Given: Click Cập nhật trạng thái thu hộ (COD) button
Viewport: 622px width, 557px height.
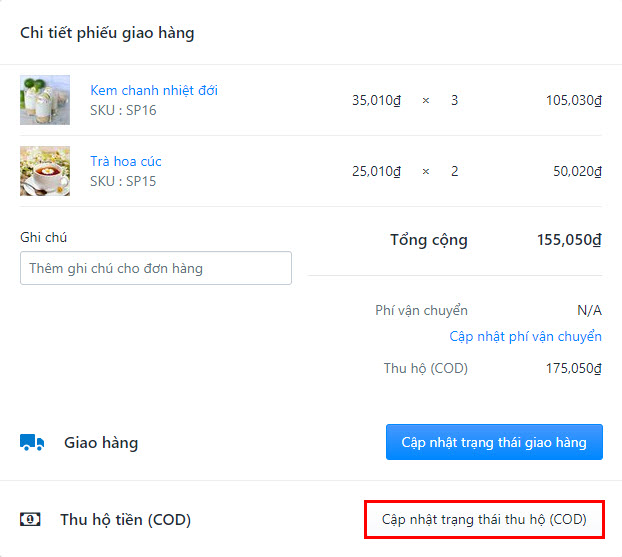Looking at the screenshot, I should 484,519.
